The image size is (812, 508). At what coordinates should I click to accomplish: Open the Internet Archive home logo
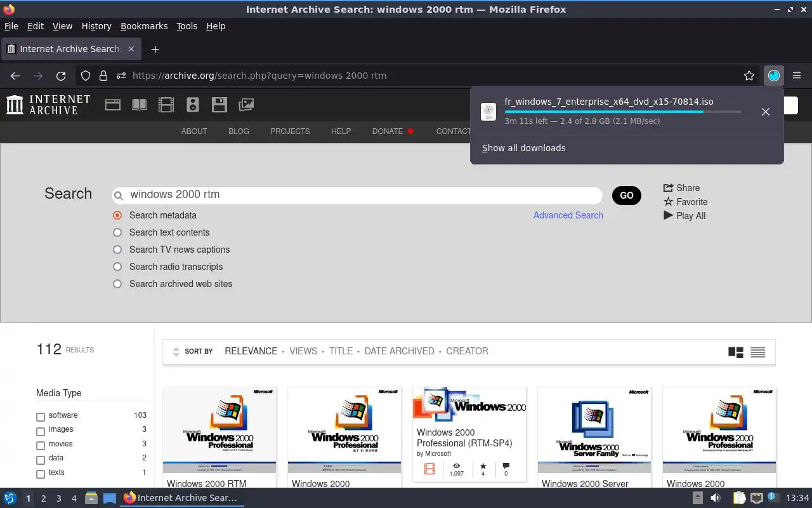[48, 105]
